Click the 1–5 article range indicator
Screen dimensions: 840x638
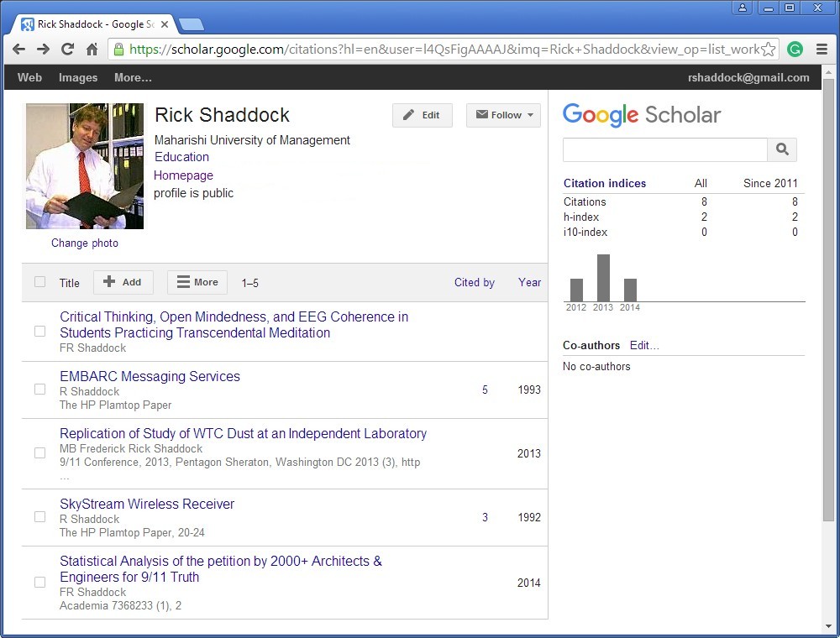coord(249,283)
